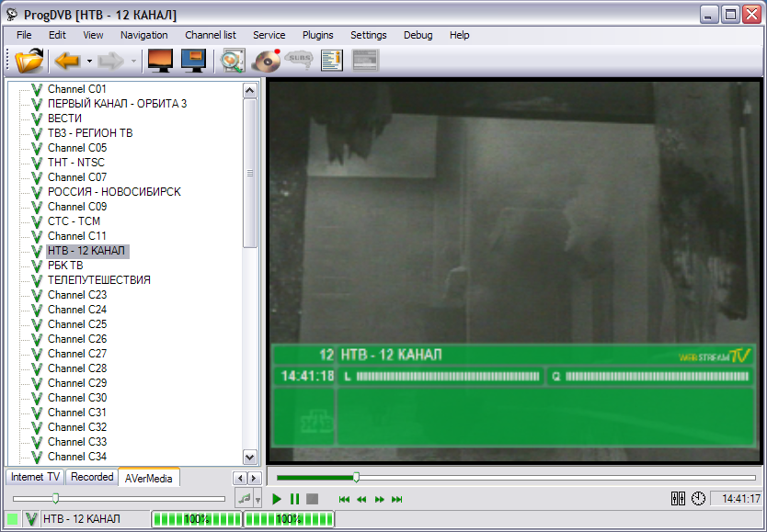Click the channel list scroll down arrow
The image size is (767, 532).
[250, 458]
